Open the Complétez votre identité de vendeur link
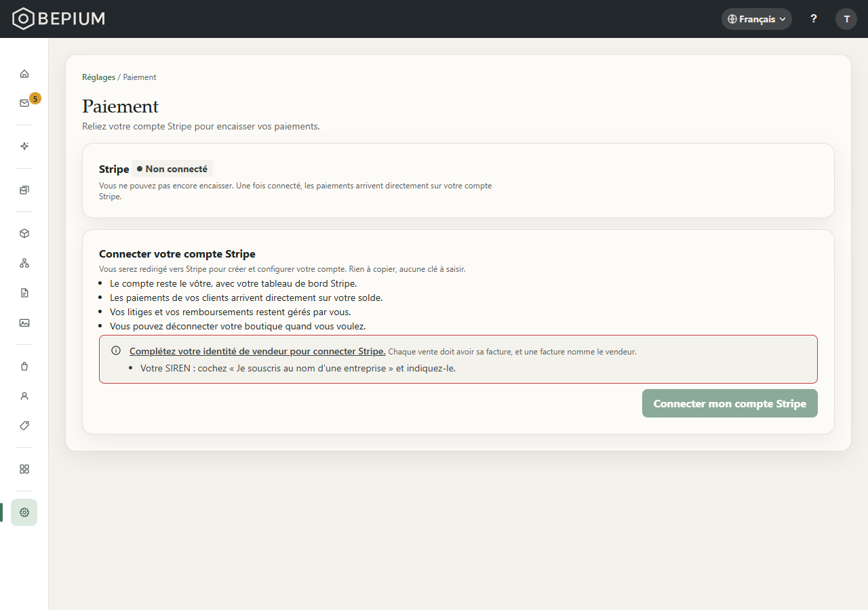The width and height of the screenshot is (868, 610). [258, 351]
